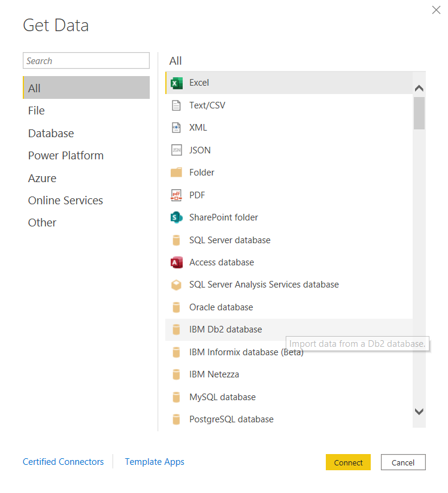448x493 pixels.
Task: Close the Get Data dialog
Action: (x=436, y=10)
